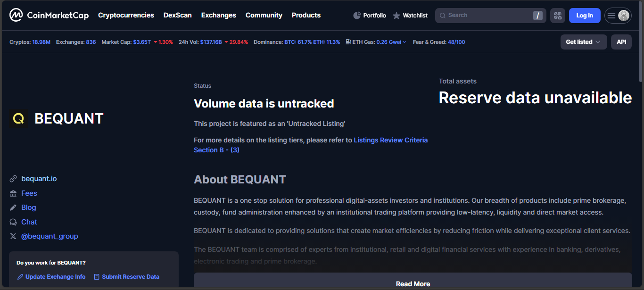Click the Cryptos count 18.98M
The height and width of the screenshot is (290, 644).
click(41, 42)
